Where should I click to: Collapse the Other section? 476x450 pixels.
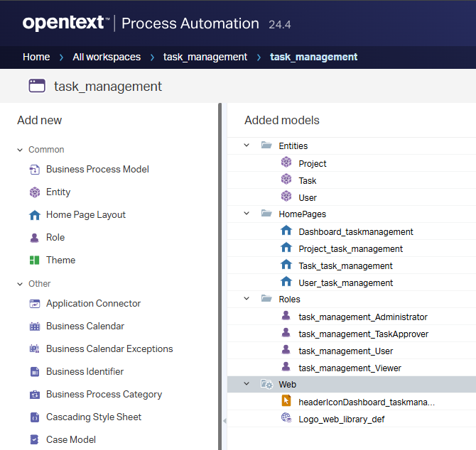coord(20,284)
